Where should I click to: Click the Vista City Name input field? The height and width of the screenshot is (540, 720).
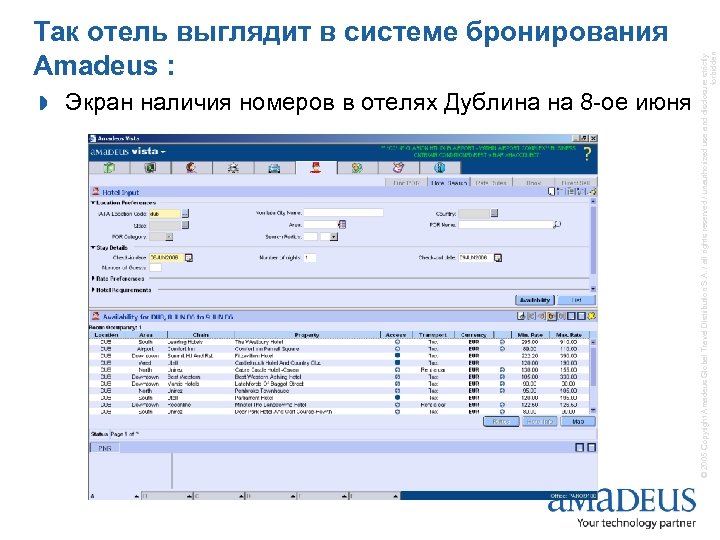[x=343, y=213]
